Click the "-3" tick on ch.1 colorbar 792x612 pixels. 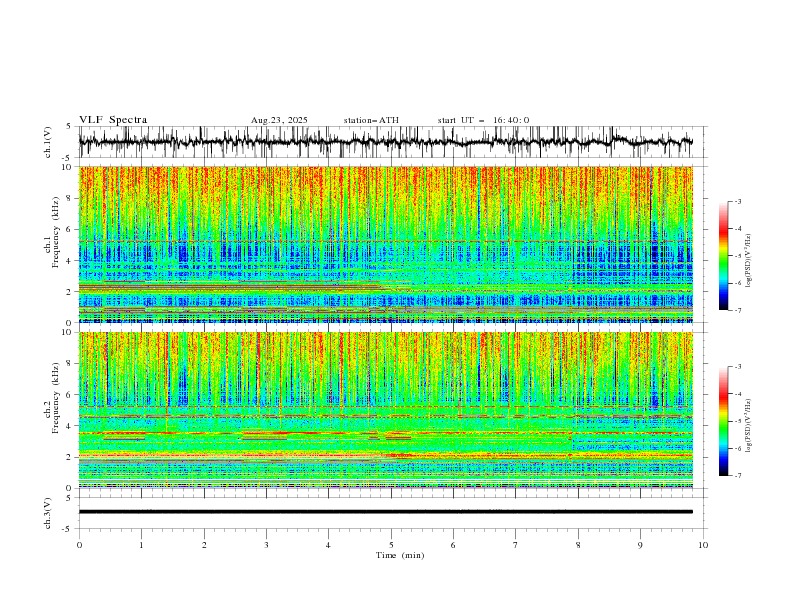[x=738, y=201]
